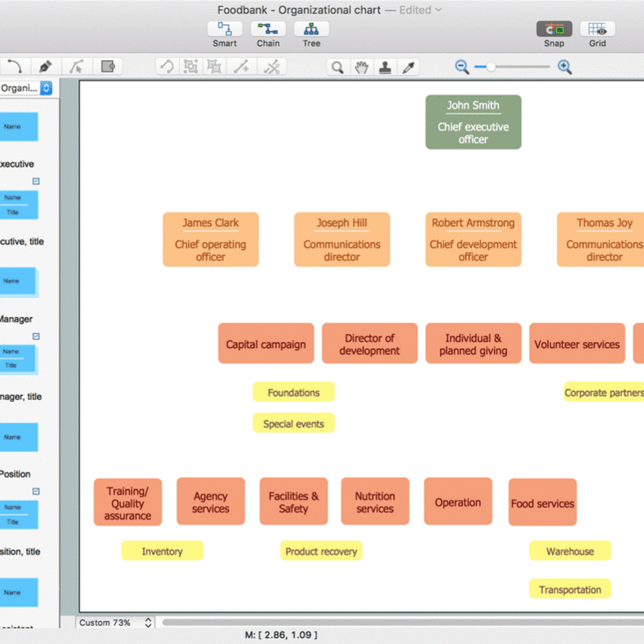Select the hand pan tool
This screenshot has width=644, height=644.
[361, 67]
